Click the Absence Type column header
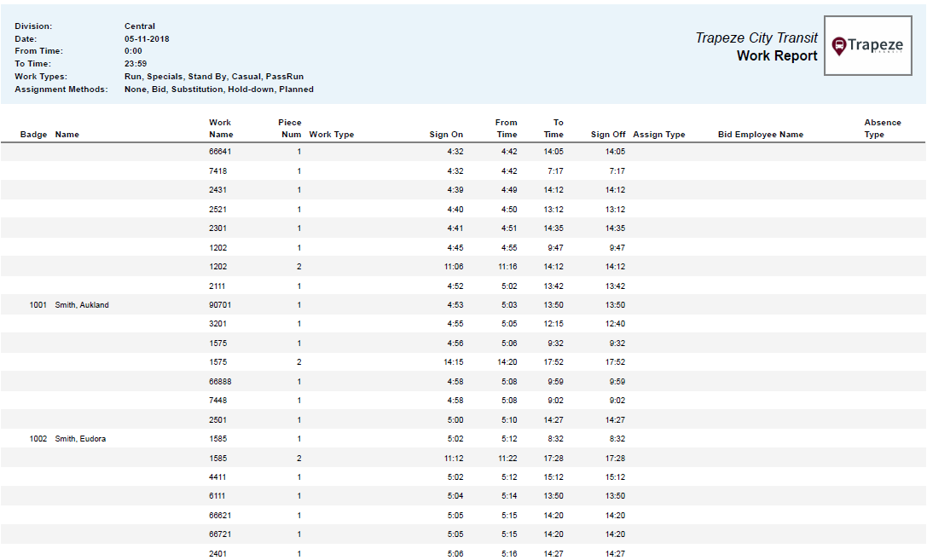This screenshot has width=927, height=560. pyautogui.click(x=882, y=129)
